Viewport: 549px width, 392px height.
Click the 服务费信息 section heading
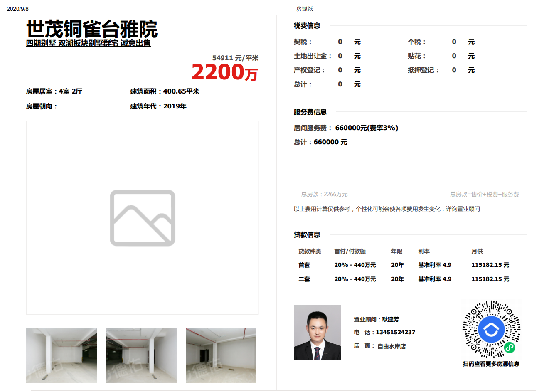click(310, 112)
